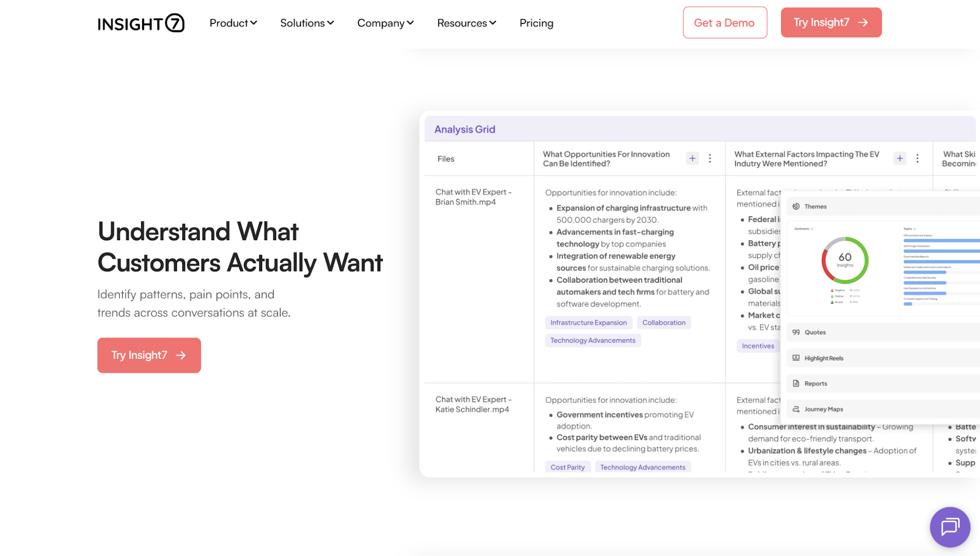This screenshot has width=980, height=556.
Task: Select the Incentives tag
Action: tap(758, 346)
